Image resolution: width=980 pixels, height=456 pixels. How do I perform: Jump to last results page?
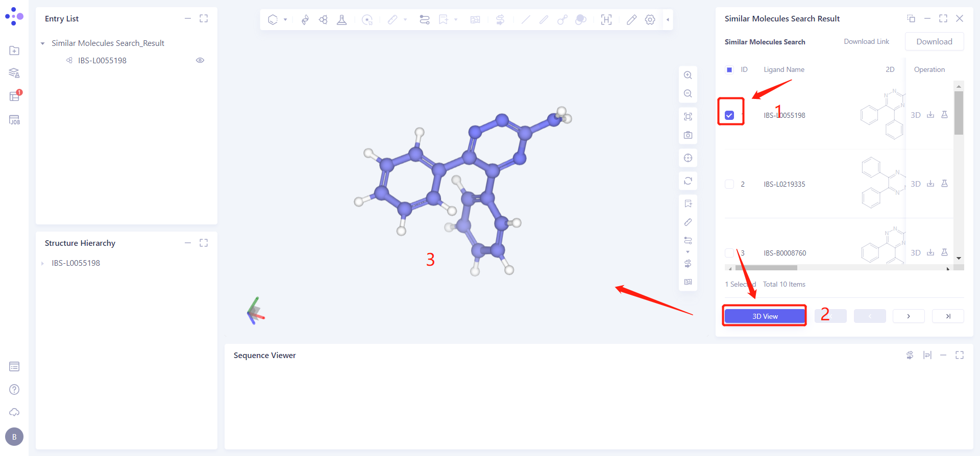pos(948,316)
